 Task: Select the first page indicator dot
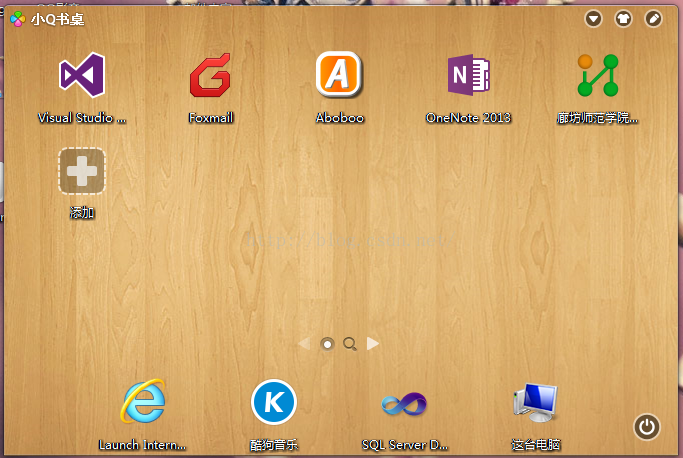[327, 344]
